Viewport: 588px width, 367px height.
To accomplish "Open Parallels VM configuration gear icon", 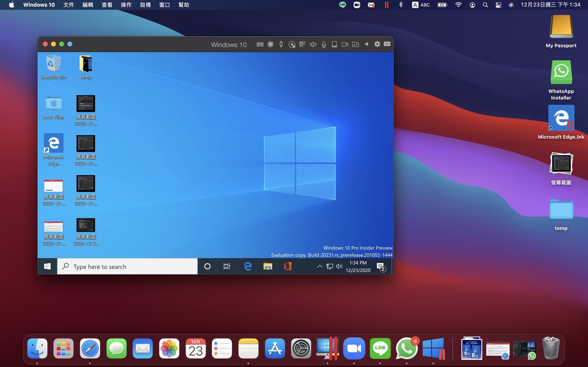I will 377,44.
